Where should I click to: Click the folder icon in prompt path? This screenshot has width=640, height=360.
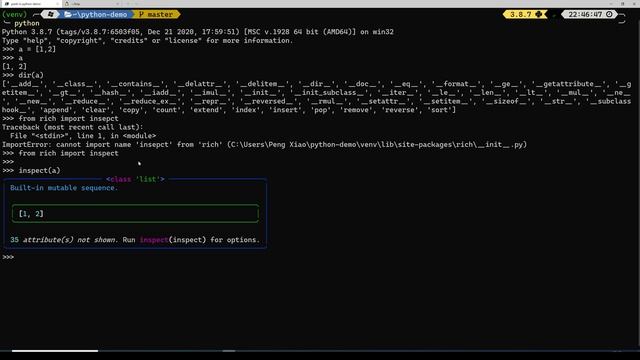(x=68, y=14)
